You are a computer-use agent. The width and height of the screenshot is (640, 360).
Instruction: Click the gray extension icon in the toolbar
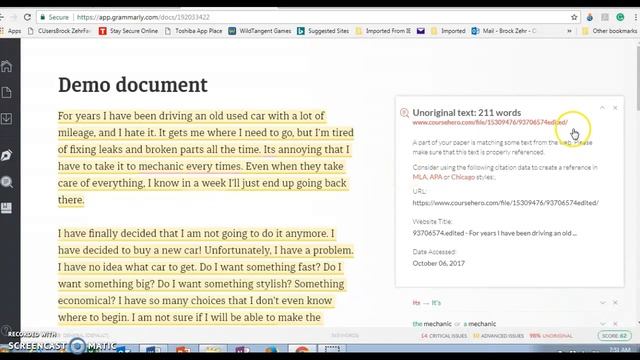point(605,17)
